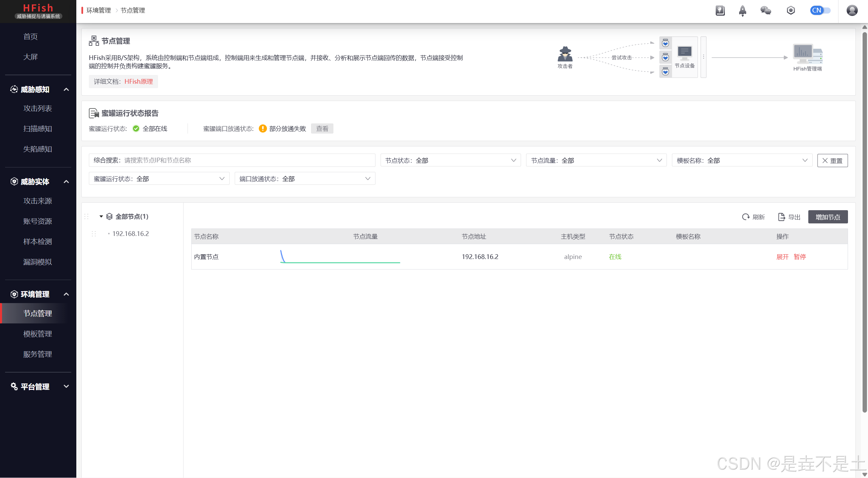Click the hexagon shield icon in header
This screenshot has width=868, height=478.
click(791, 11)
